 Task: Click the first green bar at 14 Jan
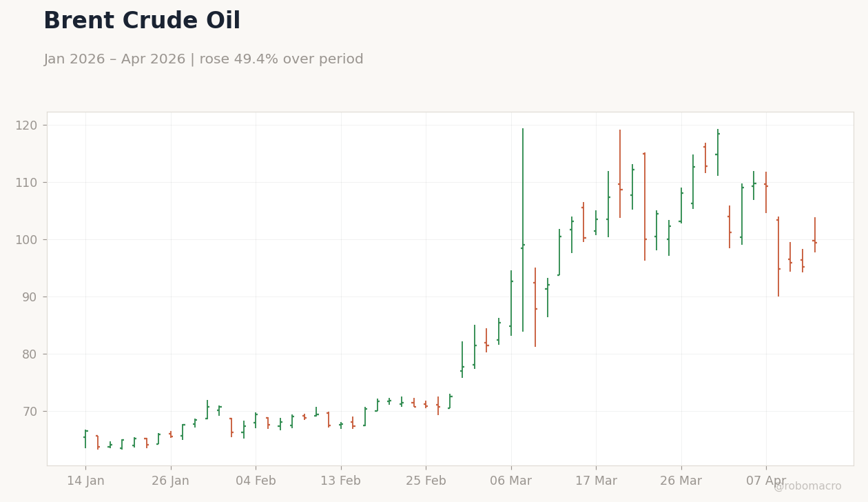[85, 439]
